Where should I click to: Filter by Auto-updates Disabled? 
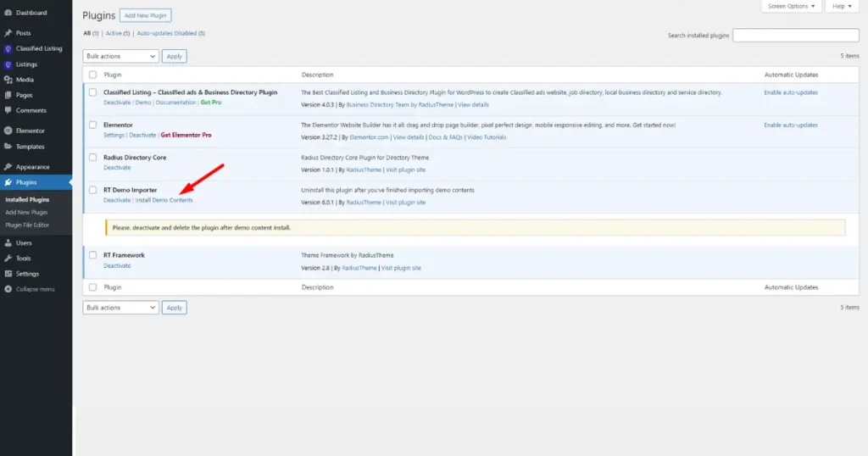tap(167, 33)
